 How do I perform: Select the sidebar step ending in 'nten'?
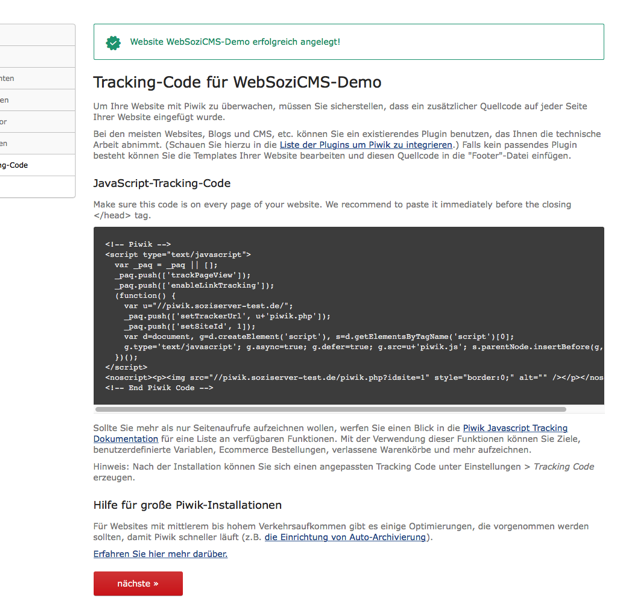tap(38, 78)
